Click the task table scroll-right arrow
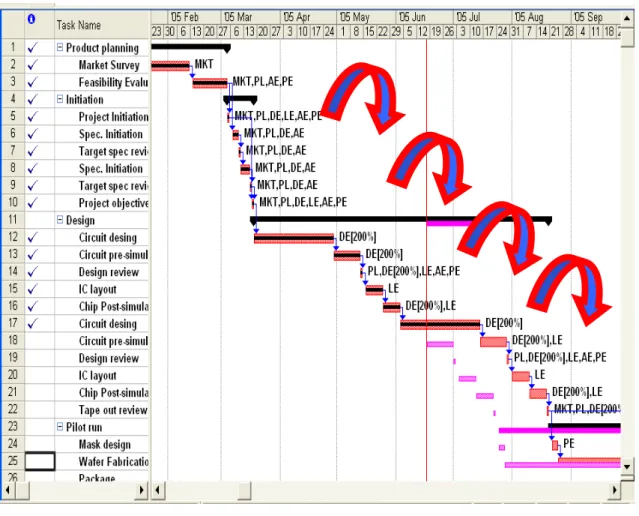639x516 pixels. pos(141,490)
